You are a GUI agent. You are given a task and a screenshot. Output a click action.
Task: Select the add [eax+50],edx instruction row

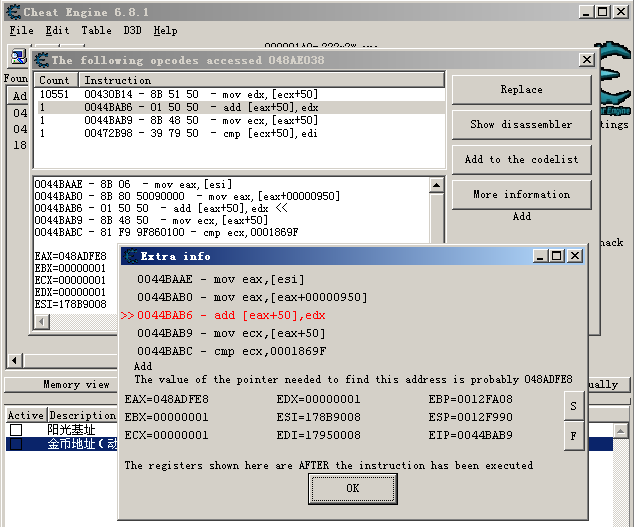click(x=239, y=108)
